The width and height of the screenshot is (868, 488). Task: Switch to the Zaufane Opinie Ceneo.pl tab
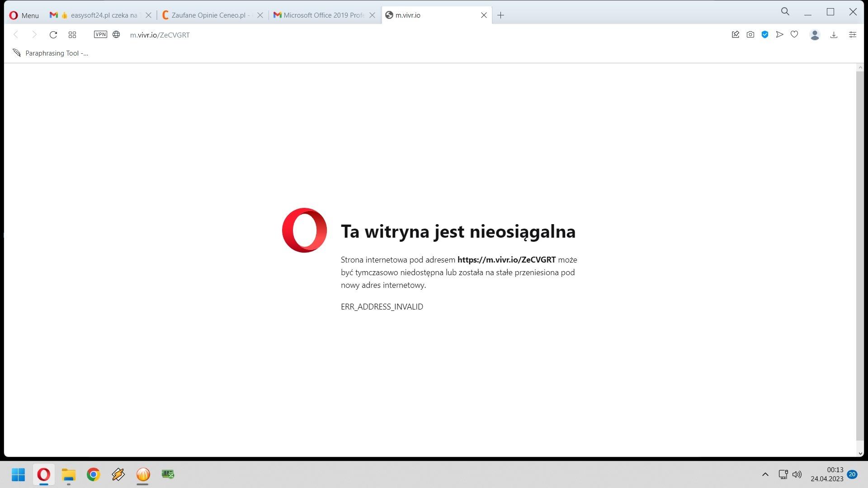click(x=212, y=15)
